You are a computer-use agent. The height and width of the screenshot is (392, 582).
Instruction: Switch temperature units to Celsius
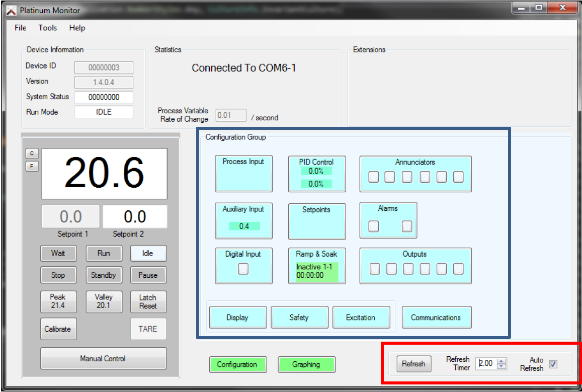click(32, 153)
